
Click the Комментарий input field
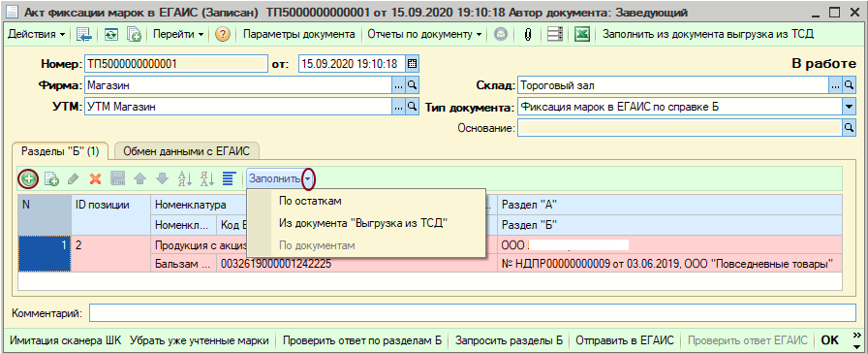tap(473, 313)
